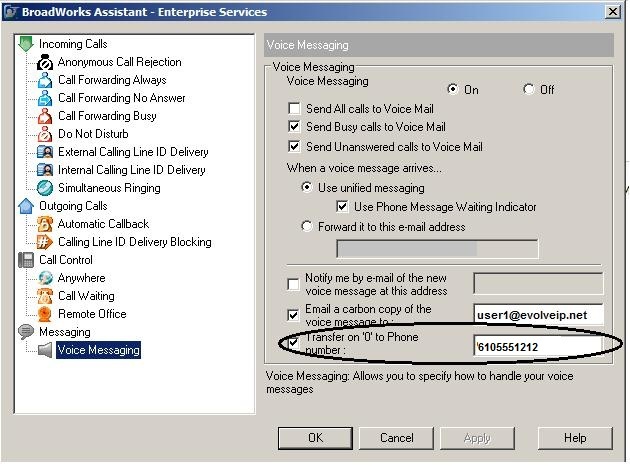This screenshot has height=466, width=630.
Task: Click the Simultaneous Ringing icon
Action: (45, 188)
